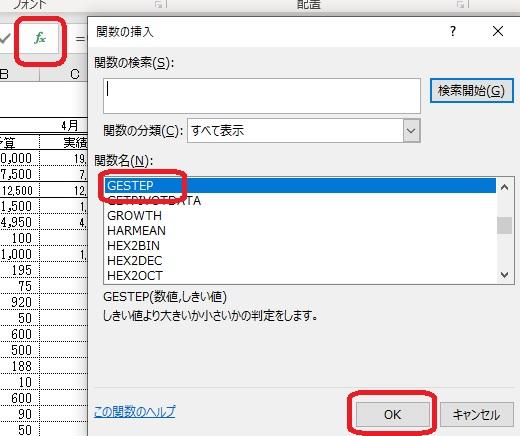This screenshot has width=520, height=436.
Task: Confirm with the OK button
Action: 392,414
